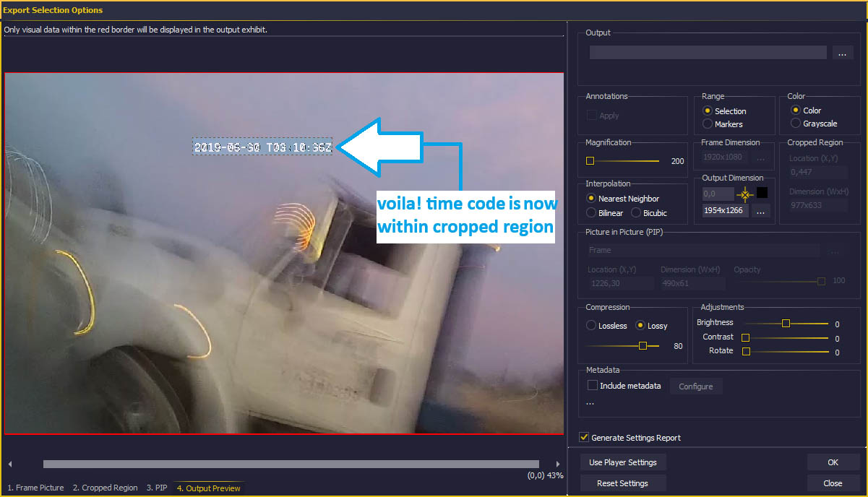Click the left scroll arrow under the preview
868x497 pixels.
pos(10,464)
